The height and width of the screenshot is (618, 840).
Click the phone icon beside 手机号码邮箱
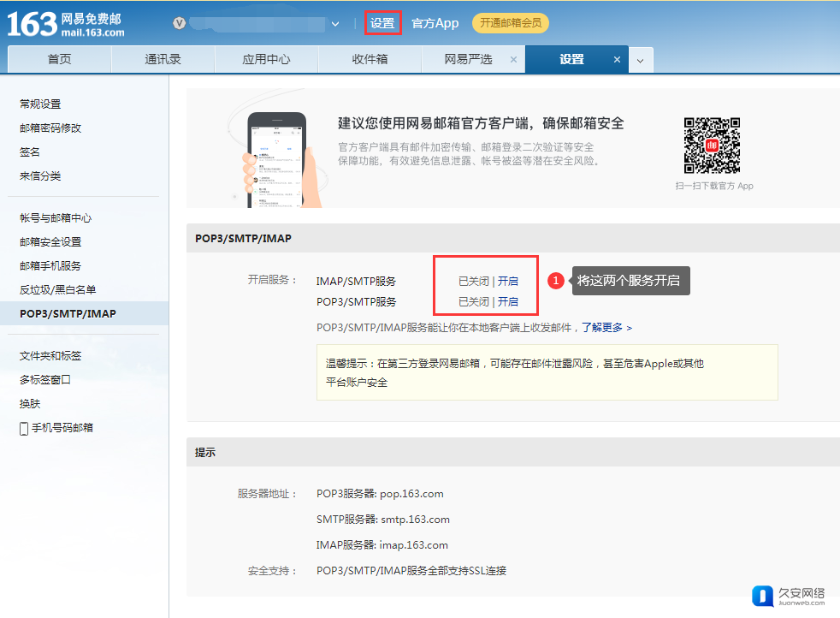(24, 428)
